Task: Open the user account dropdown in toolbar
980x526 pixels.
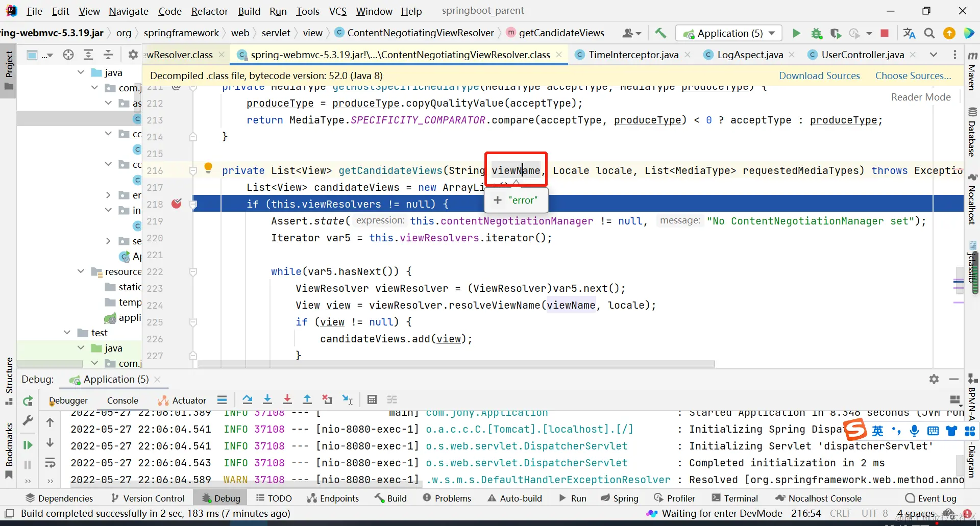Action: (x=631, y=33)
